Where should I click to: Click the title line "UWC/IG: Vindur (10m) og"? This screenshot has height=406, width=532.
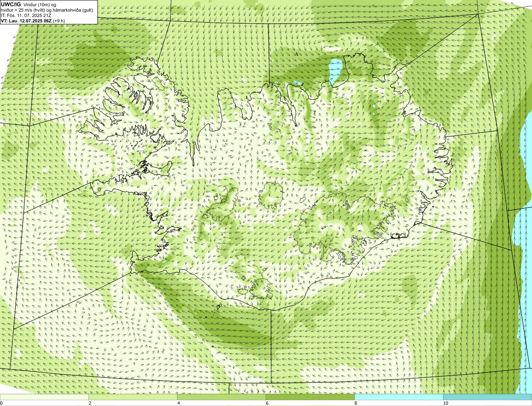tap(28, 4)
